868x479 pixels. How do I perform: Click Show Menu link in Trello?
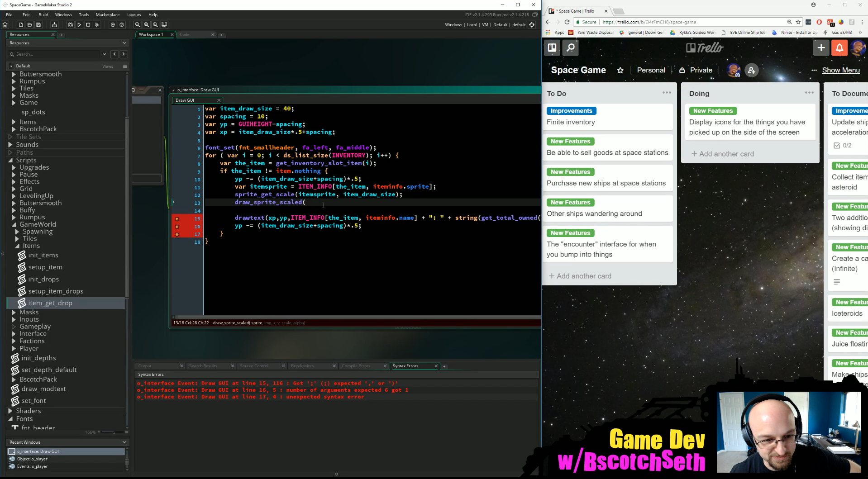tap(840, 70)
